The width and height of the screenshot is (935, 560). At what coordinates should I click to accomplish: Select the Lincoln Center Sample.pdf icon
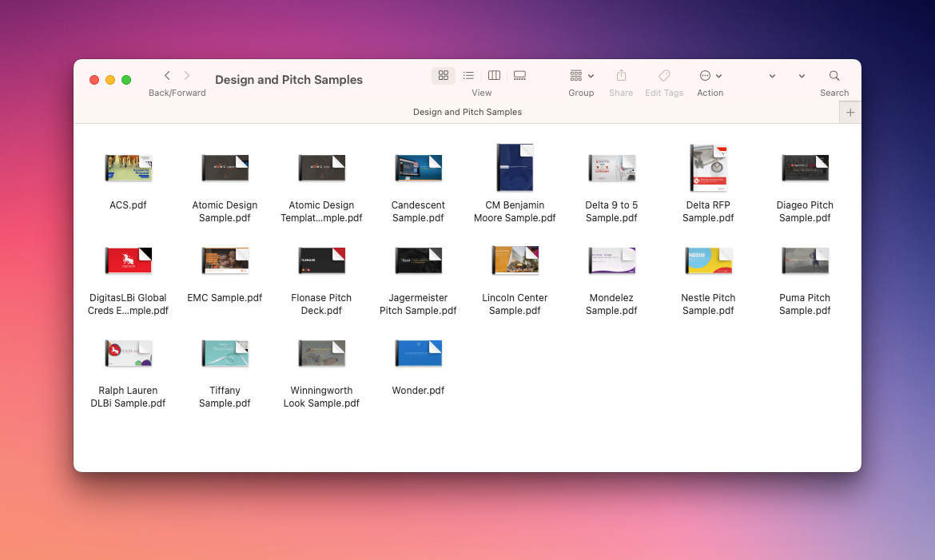[x=515, y=260]
